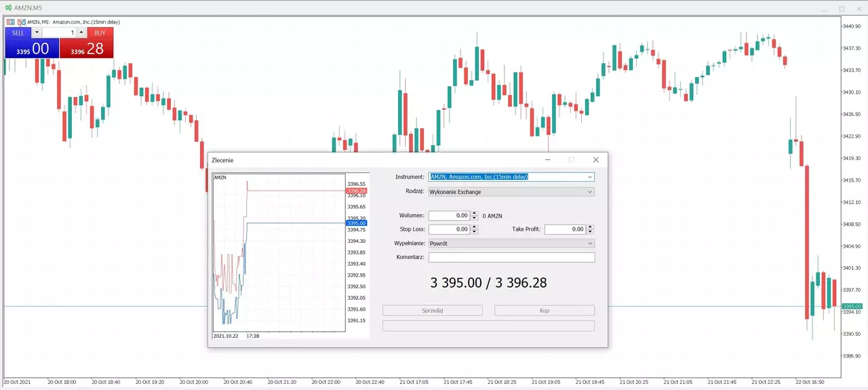
Task: Open the Depth of Market table icon
Action: [11, 22]
